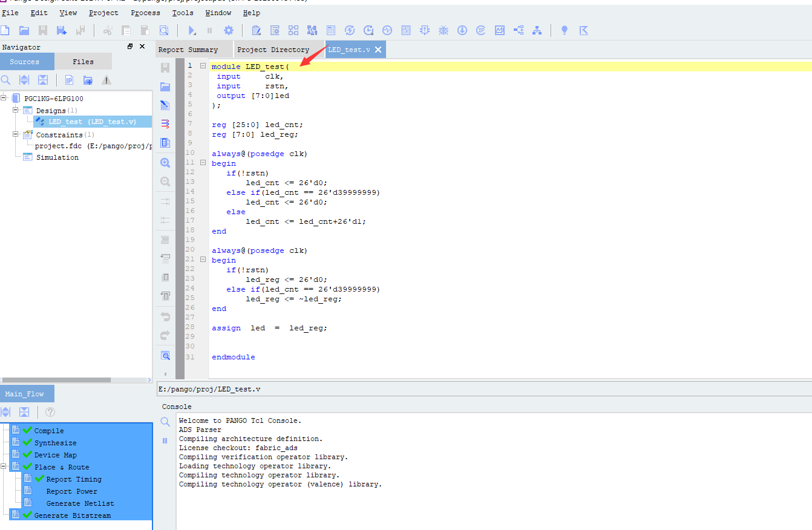Image resolution: width=812 pixels, height=530 pixels.
Task: Add source with folder-plus icon in Navigator
Action: coord(88,80)
